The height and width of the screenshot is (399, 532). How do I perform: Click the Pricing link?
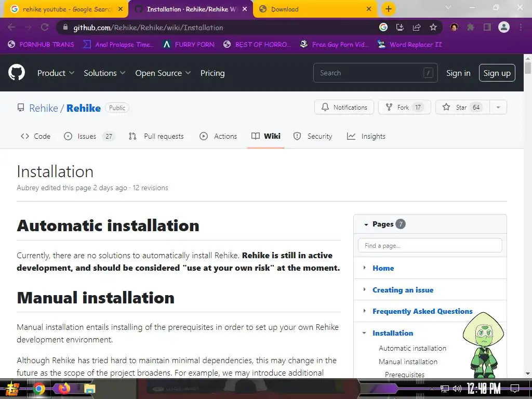tap(212, 73)
